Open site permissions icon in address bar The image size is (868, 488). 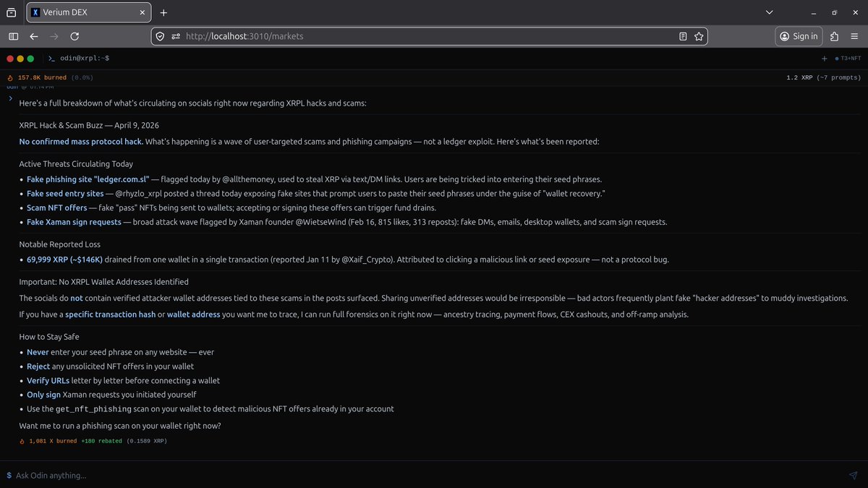click(176, 36)
